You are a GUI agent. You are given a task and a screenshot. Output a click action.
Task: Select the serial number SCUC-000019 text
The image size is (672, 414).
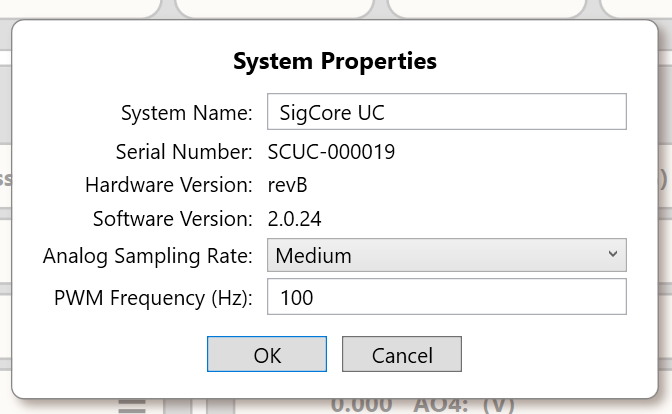coord(331,152)
